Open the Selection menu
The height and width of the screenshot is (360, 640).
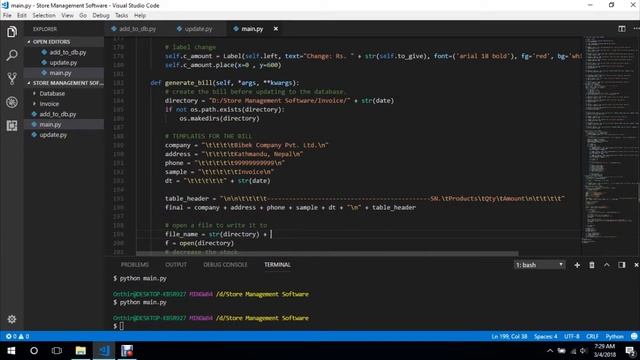(44, 15)
